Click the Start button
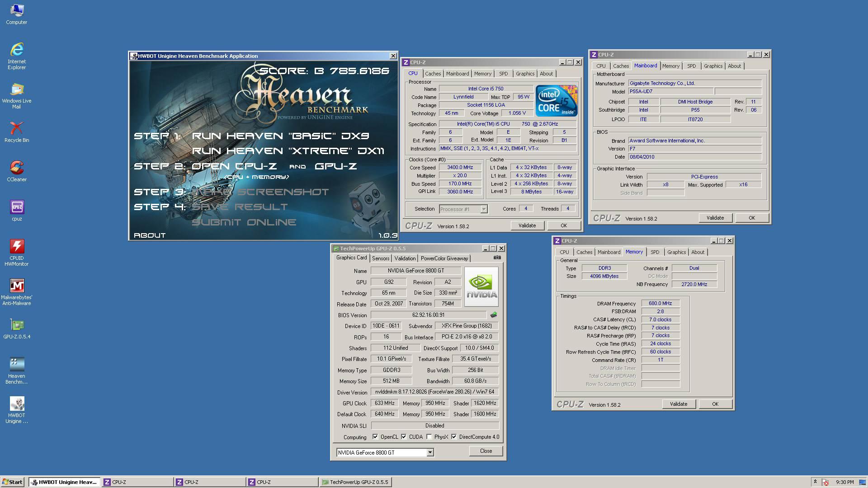 pos(13,482)
